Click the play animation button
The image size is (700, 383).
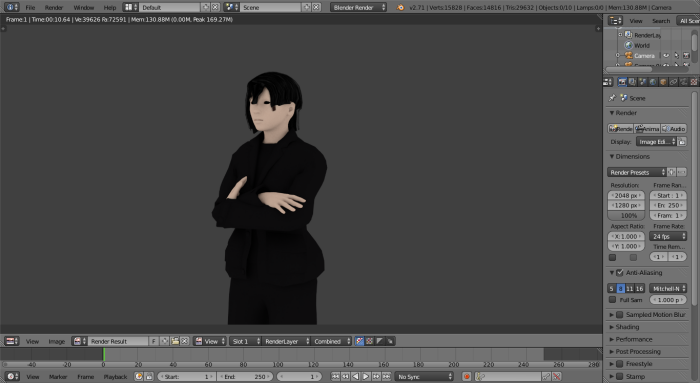coord(365,376)
